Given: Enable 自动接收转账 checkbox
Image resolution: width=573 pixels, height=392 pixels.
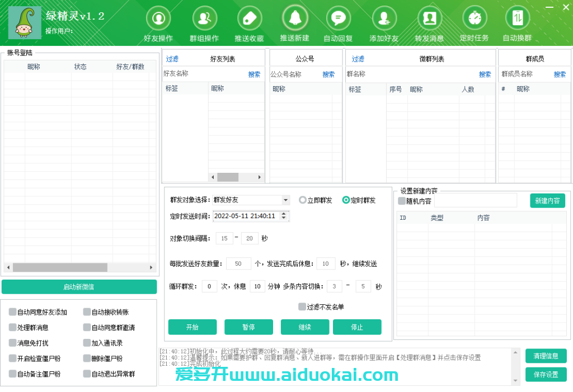Looking at the screenshot, I should pos(87,311).
